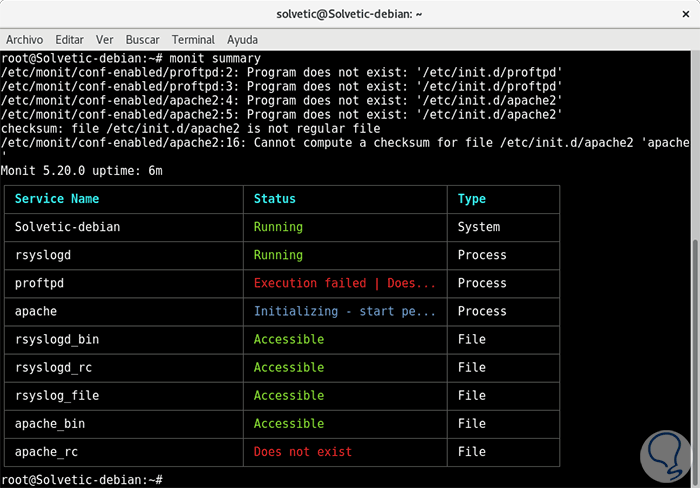Click the 'Does not exist' status of apache_rc
The height and width of the screenshot is (488, 700).
(303, 451)
